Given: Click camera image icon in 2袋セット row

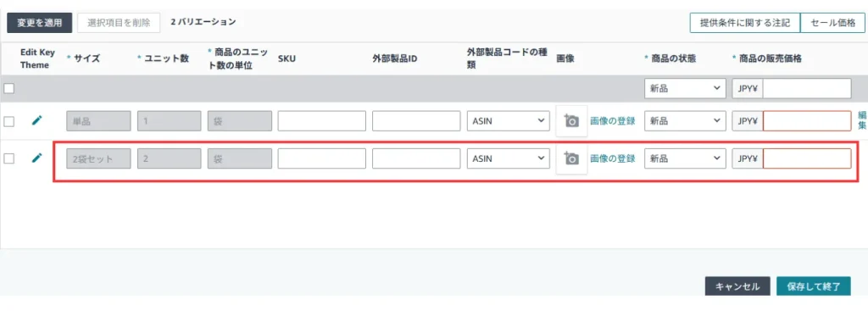Looking at the screenshot, I should (x=572, y=158).
